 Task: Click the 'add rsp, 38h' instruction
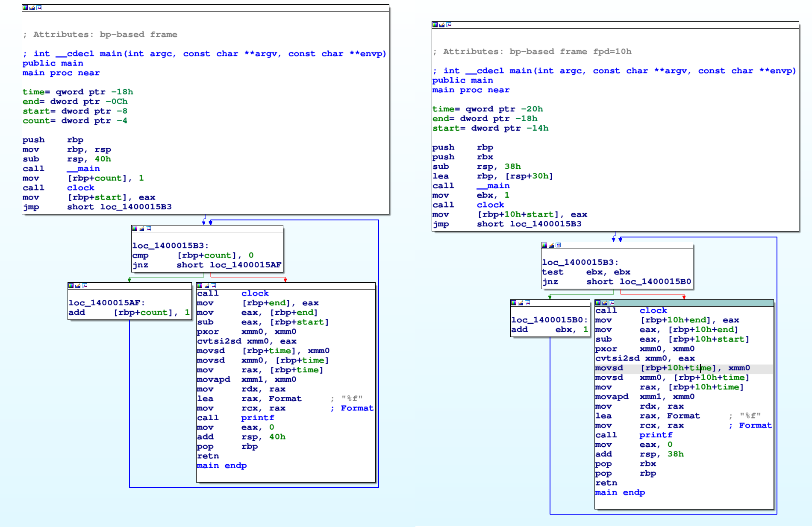(x=640, y=454)
